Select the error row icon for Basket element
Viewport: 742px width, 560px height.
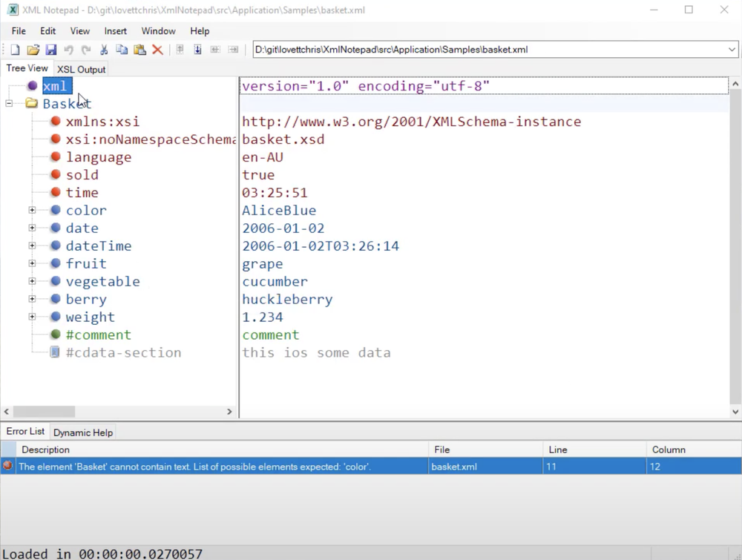7,466
